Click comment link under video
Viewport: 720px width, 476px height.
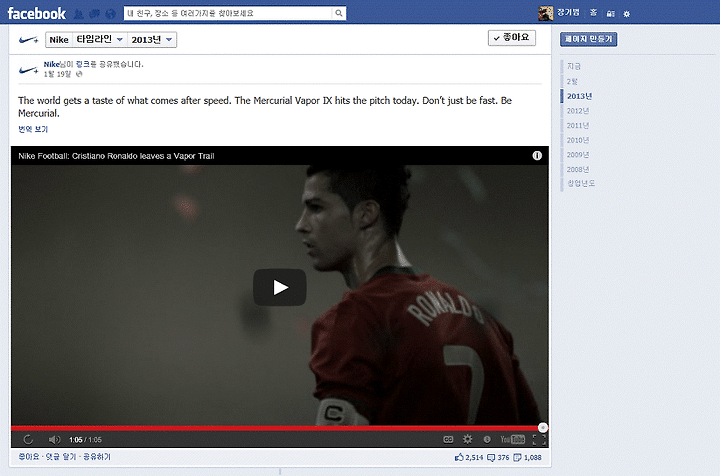coord(61,457)
